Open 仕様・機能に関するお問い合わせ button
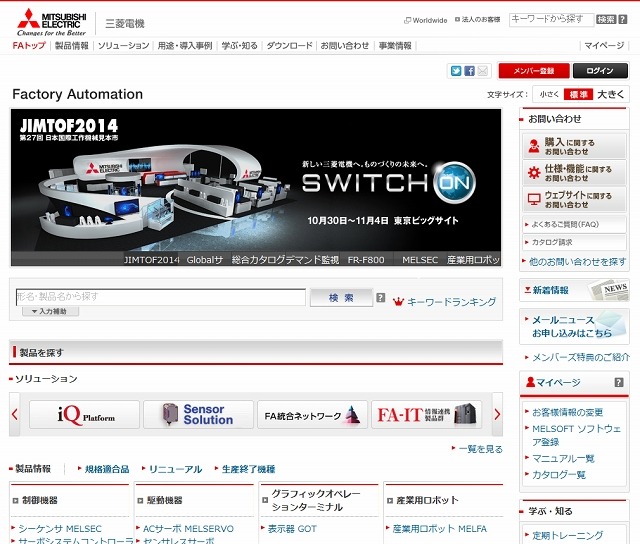This screenshot has width=640, height=544. pyautogui.click(x=574, y=173)
